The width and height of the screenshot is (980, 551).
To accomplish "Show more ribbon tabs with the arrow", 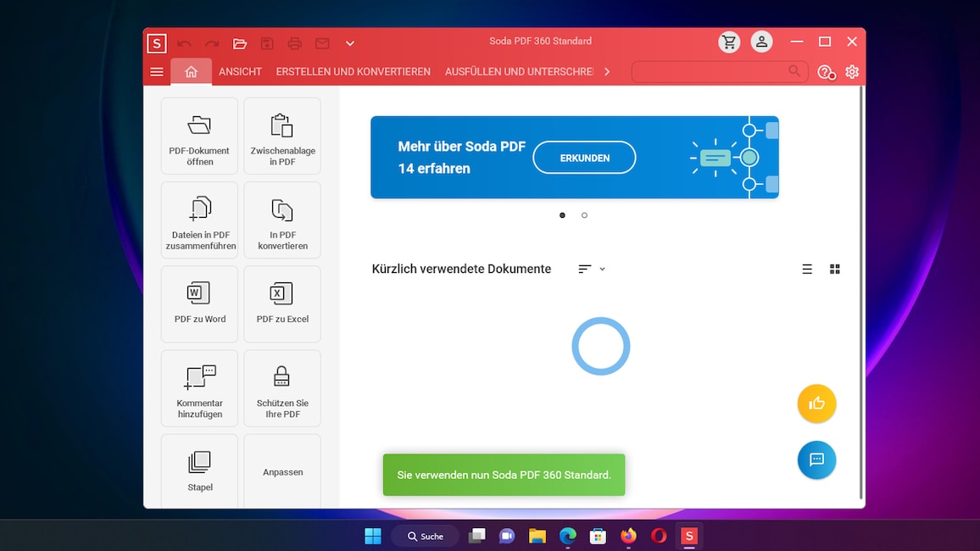I will (x=607, y=72).
